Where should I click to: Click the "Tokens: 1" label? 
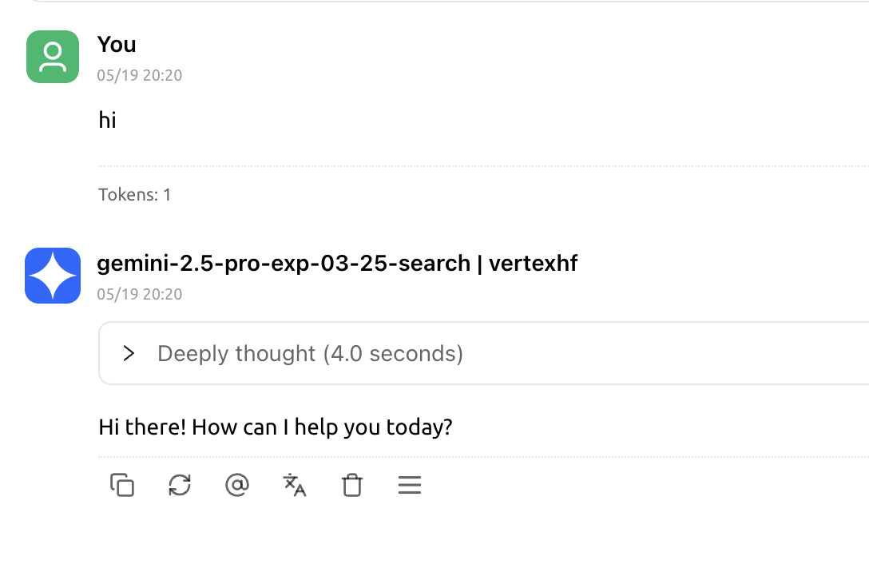[135, 194]
